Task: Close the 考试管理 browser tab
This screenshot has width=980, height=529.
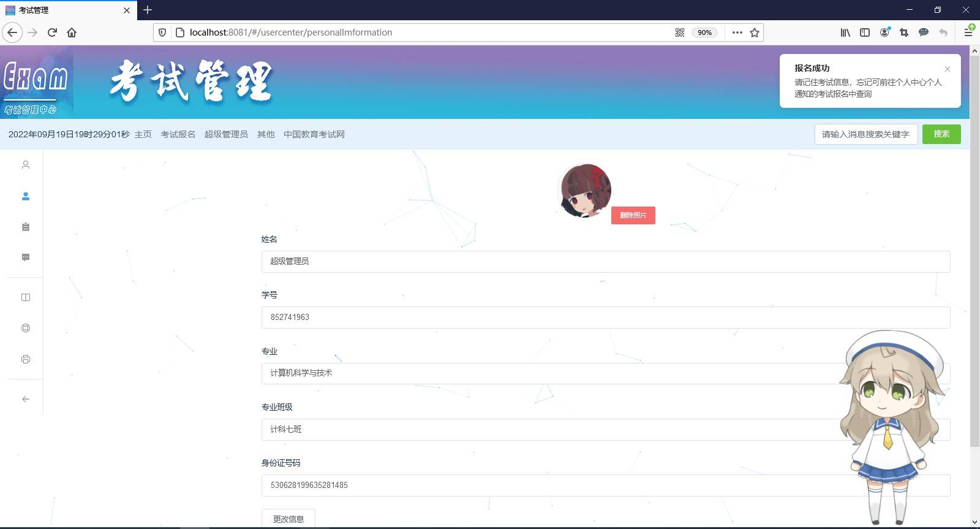Action: (127, 10)
